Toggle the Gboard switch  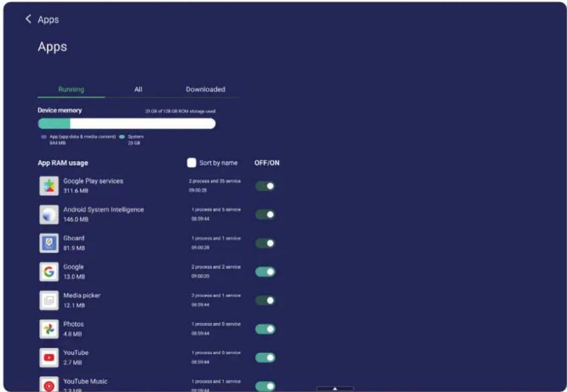[265, 243]
